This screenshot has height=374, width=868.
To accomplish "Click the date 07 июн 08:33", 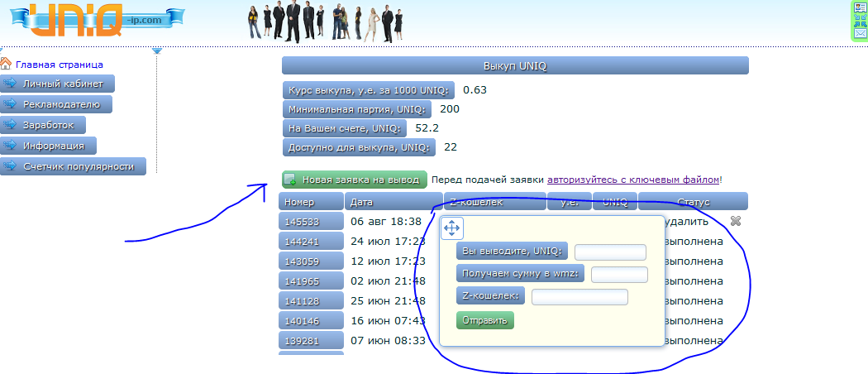I will coord(388,340).
